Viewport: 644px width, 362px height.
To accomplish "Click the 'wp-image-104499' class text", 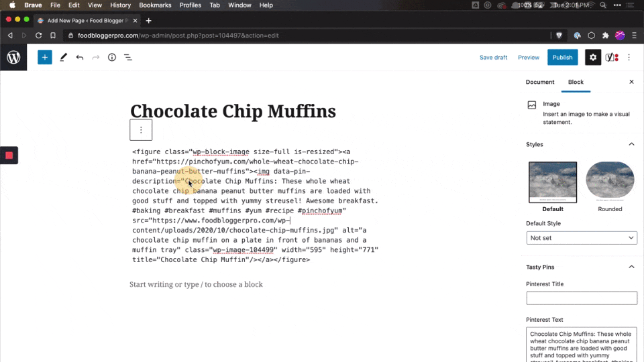I will point(243,250).
